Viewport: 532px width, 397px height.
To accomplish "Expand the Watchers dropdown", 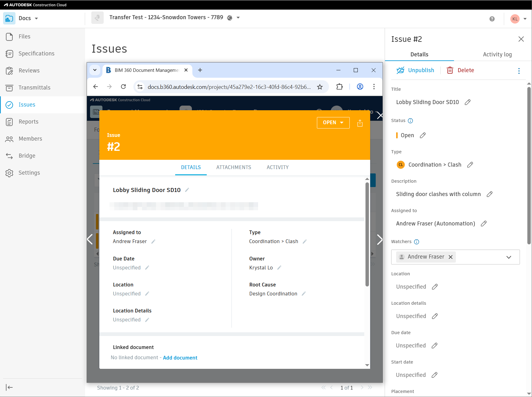I will coord(509,257).
